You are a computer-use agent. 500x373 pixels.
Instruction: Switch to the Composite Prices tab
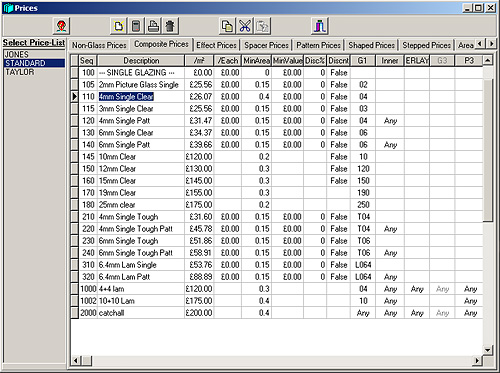click(x=161, y=44)
